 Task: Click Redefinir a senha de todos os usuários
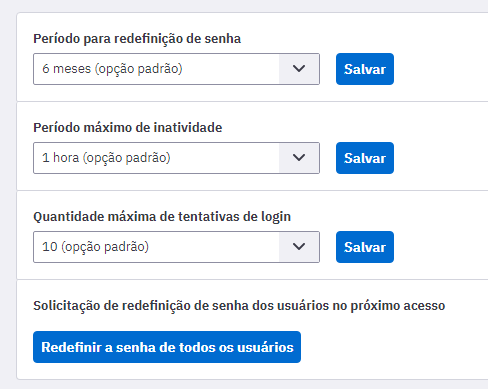click(167, 347)
